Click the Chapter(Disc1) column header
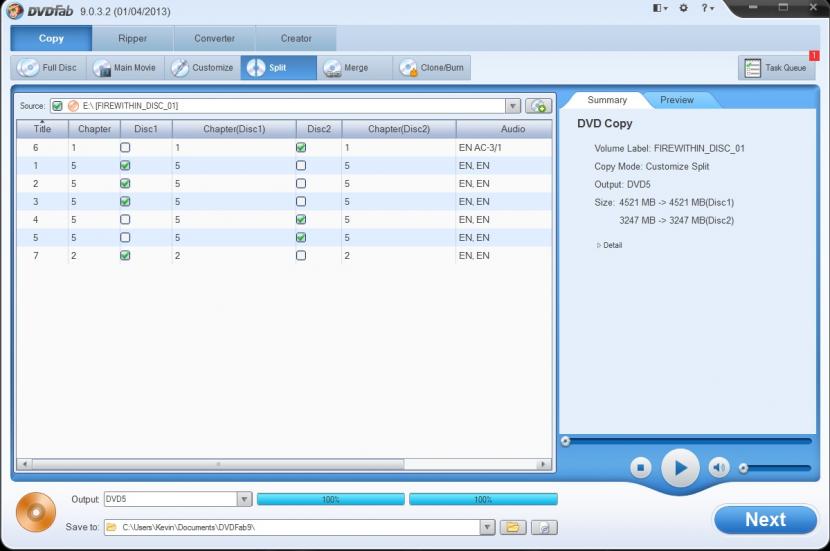The height and width of the screenshot is (551, 830). tap(234, 129)
